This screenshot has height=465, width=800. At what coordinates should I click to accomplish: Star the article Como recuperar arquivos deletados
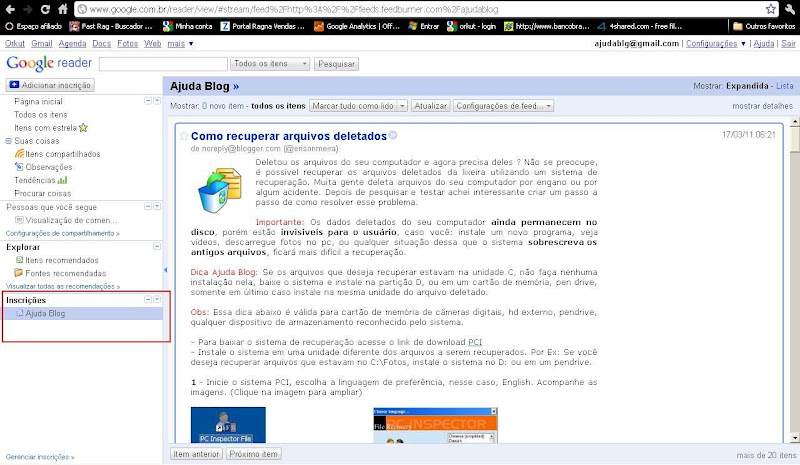point(184,136)
